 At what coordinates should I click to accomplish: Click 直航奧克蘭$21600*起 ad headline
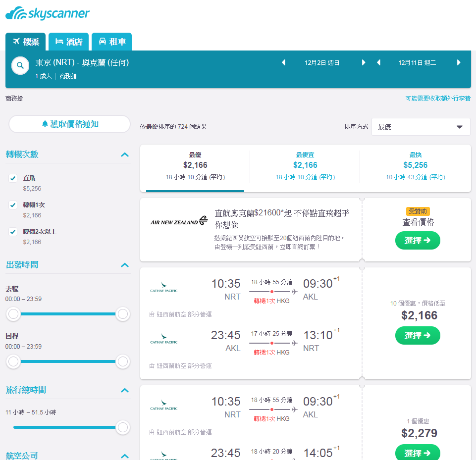[282, 219]
